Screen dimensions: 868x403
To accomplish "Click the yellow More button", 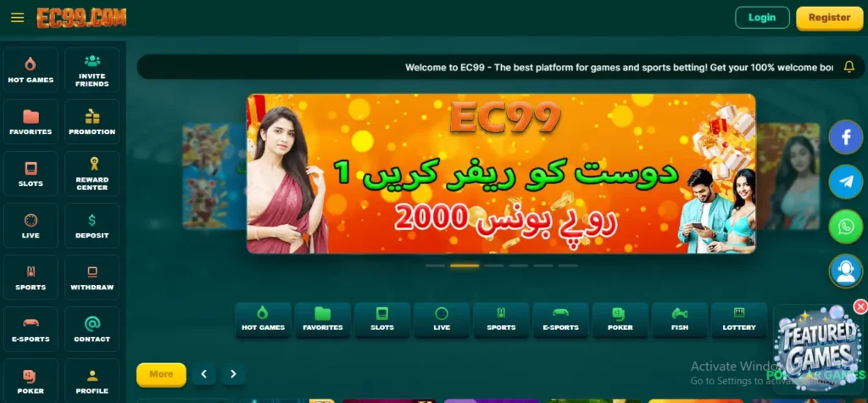I will click(161, 374).
